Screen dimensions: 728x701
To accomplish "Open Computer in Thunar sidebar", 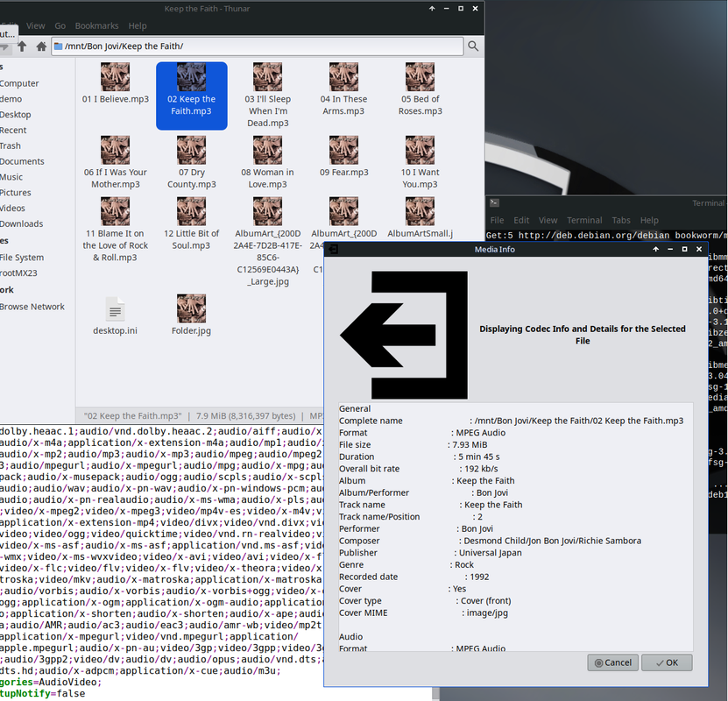I will click(19, 83).
